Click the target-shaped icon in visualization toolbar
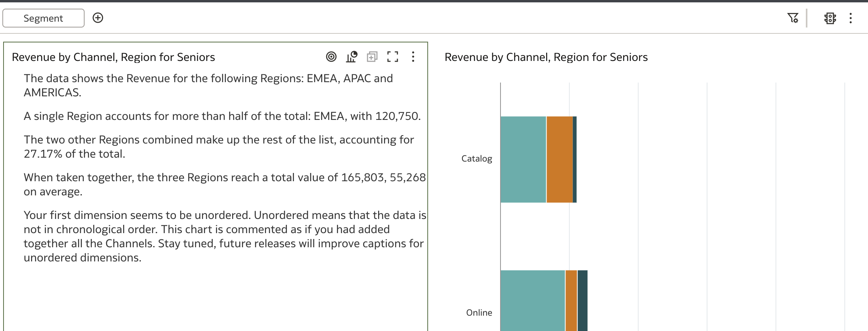Screen dimensions: 868x331 (x=331, y=57)
